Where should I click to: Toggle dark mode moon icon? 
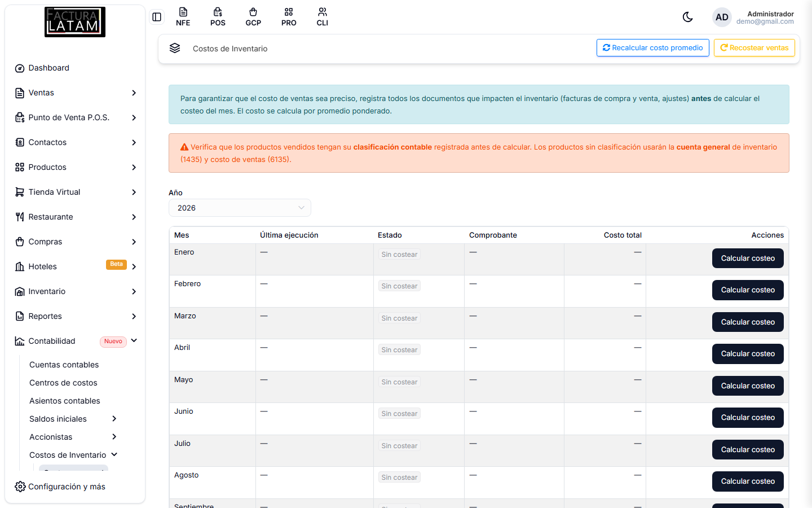(x=687, y=17)
